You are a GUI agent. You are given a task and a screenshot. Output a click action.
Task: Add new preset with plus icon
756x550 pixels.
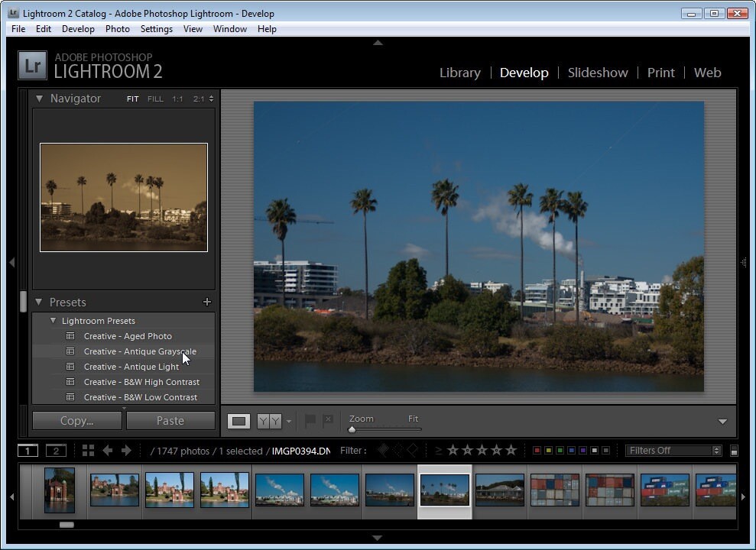[x=207, y=302]
